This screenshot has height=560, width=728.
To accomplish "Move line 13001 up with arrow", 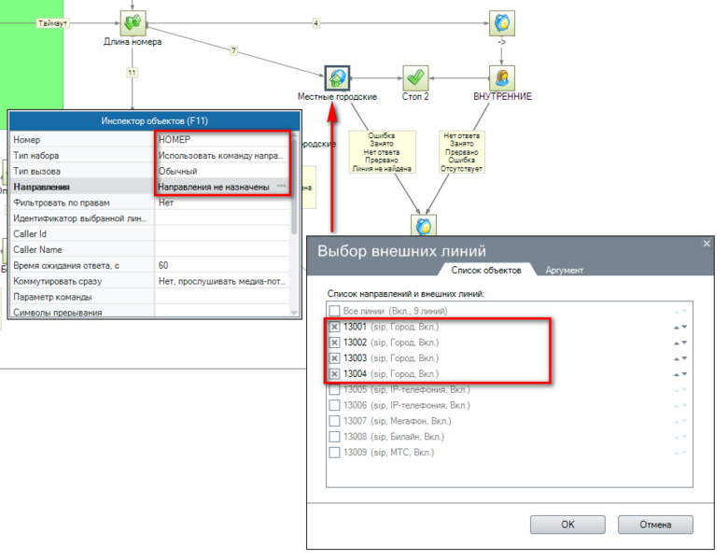I will click(677, 328).
